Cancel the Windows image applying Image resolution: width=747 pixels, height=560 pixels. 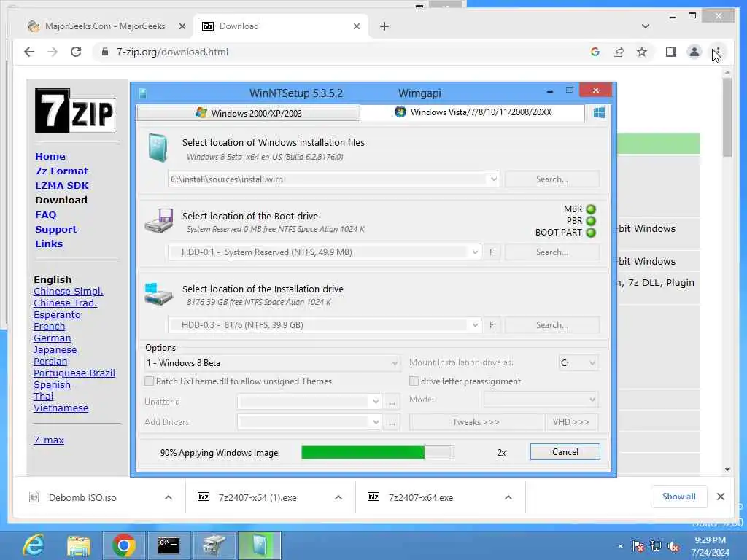[x=565, y=452]
